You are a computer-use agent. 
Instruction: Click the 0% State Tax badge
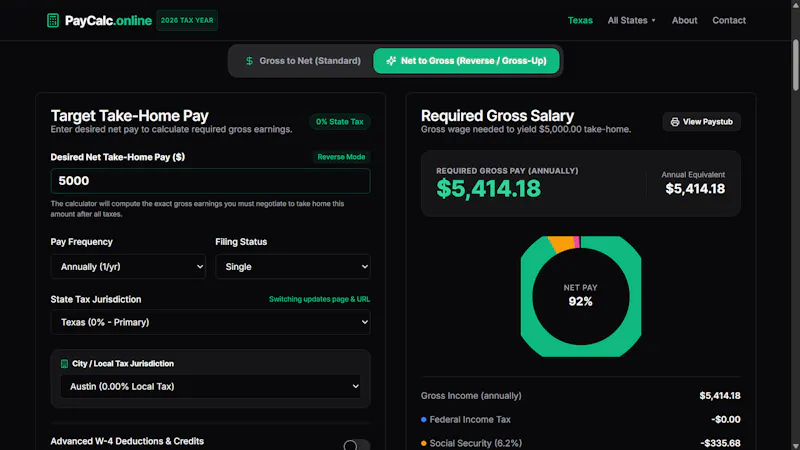pyautogui.click(x=340, y=122)
